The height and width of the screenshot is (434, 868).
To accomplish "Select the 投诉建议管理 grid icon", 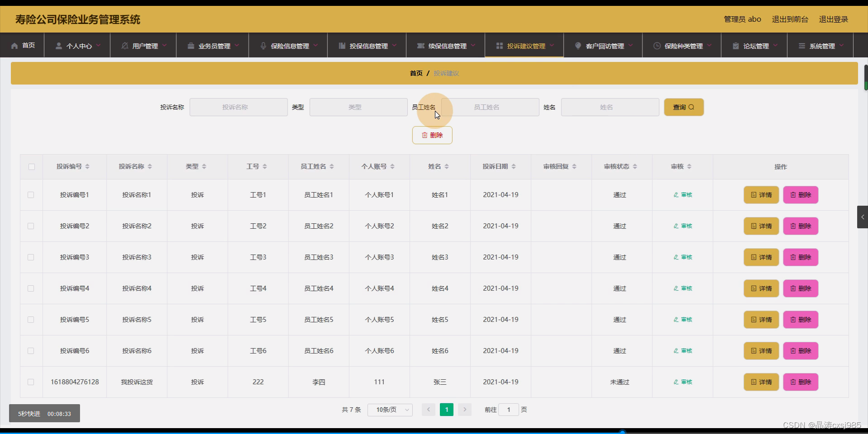I will [499, 45].
